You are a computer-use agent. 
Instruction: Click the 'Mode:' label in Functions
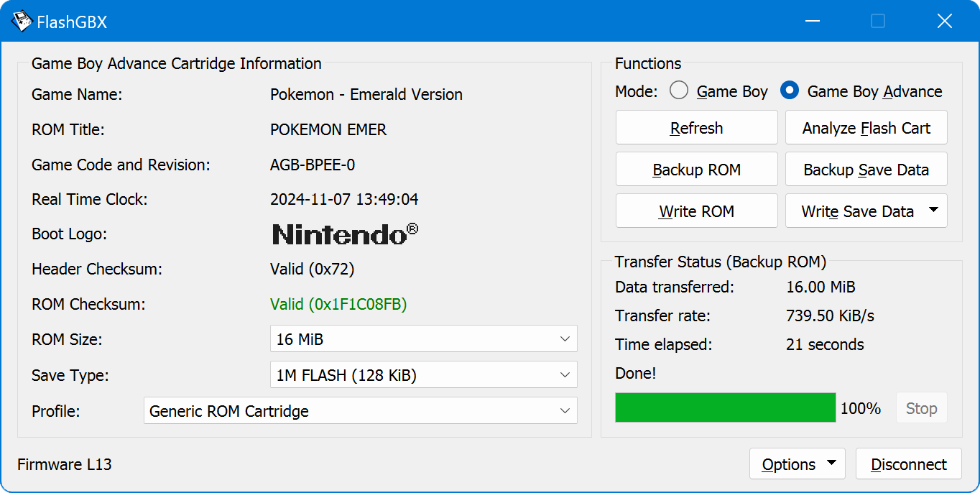[x=637, y=91]
